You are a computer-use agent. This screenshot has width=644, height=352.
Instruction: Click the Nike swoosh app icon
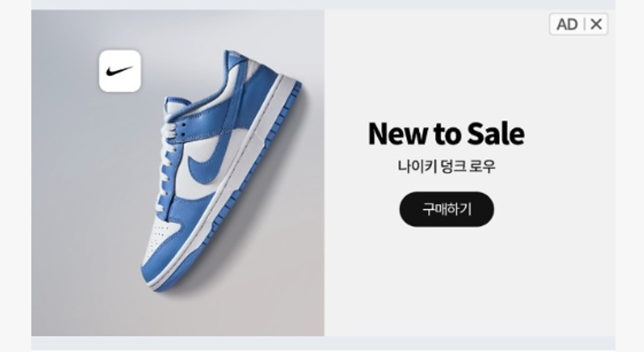click(120, 71)
